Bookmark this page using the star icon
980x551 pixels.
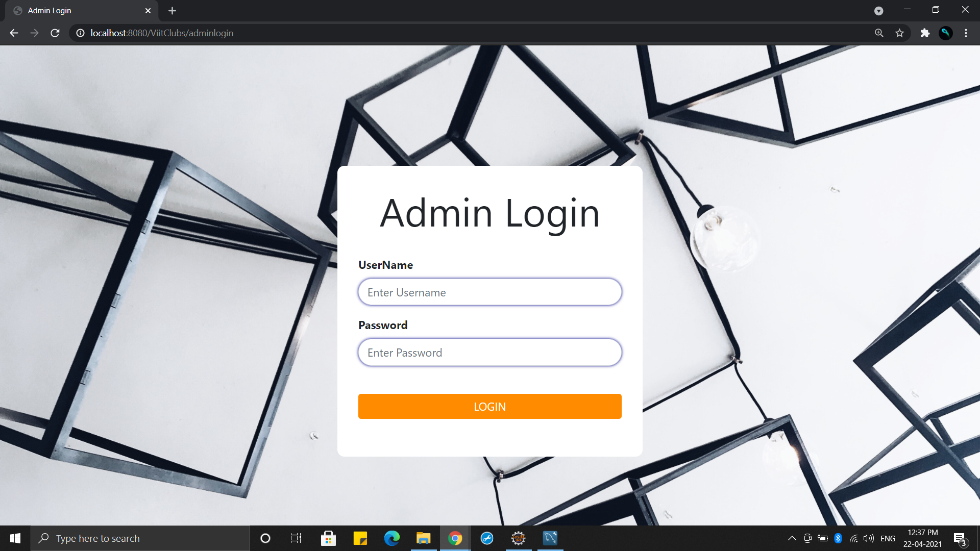(x=899, y=33)
